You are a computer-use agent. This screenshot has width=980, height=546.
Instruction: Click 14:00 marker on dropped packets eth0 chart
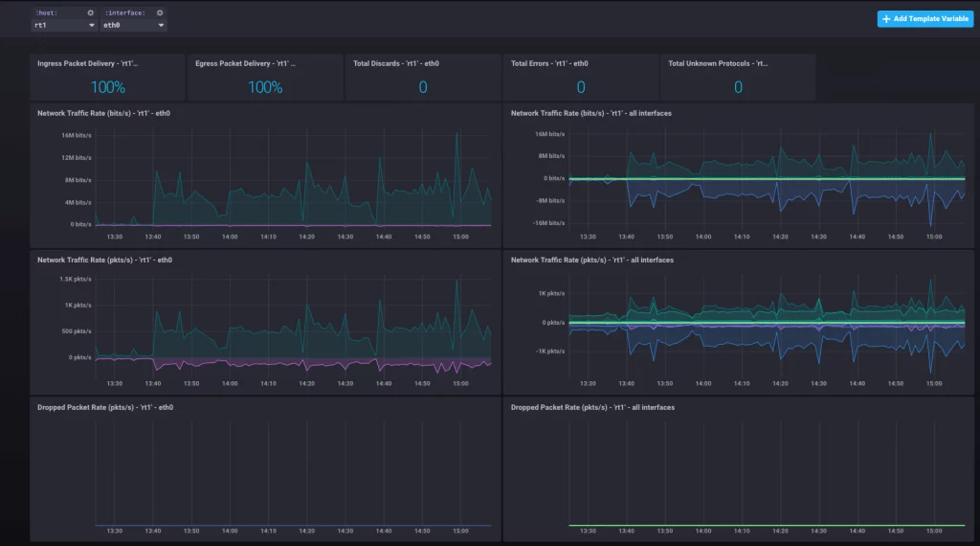point(230,531)
